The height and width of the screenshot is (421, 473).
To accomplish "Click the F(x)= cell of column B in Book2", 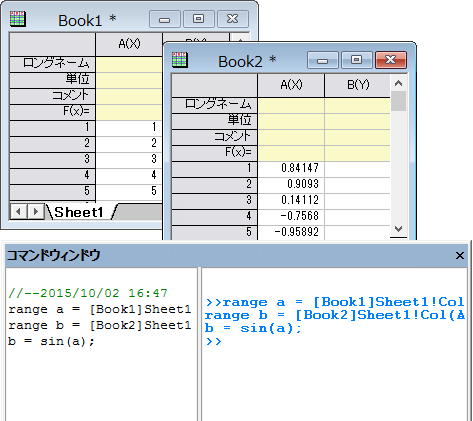I will pyautogui.click(x=358, y=153).
